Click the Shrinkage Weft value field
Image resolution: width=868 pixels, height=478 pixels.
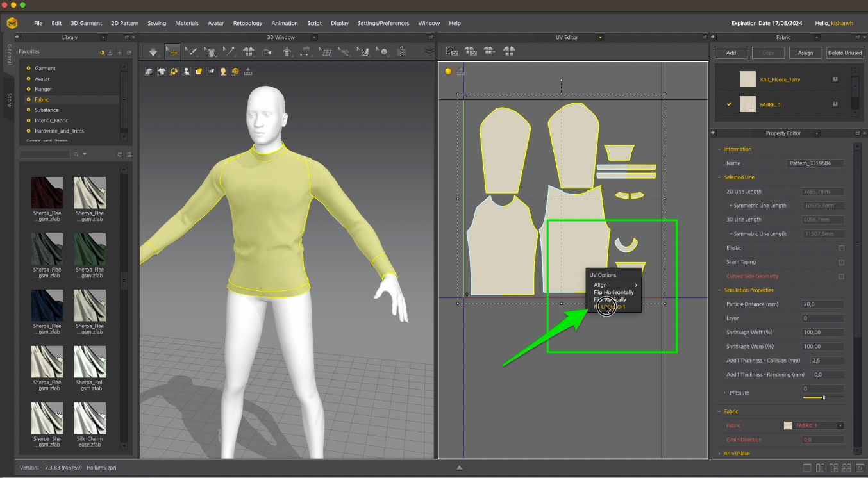point(822,333)
